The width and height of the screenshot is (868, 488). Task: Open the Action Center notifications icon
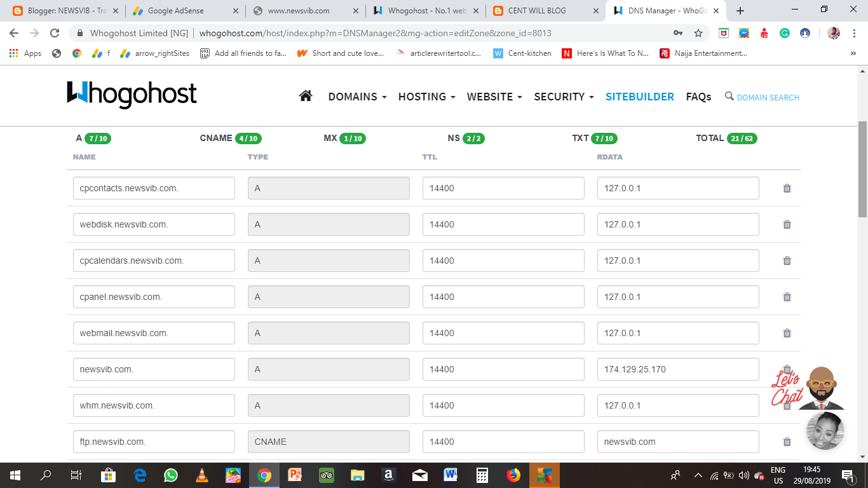coord(848,475)
